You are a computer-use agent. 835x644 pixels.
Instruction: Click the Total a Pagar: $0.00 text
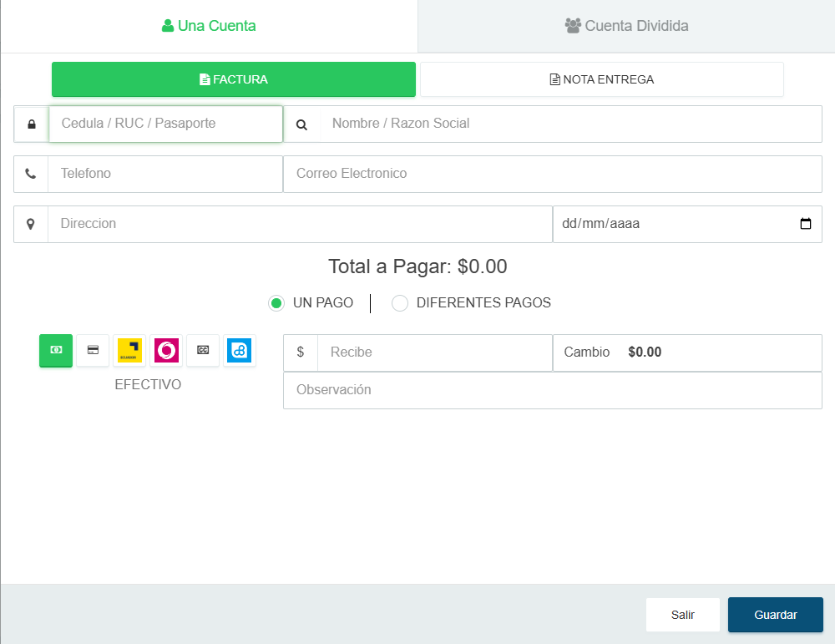417,266
